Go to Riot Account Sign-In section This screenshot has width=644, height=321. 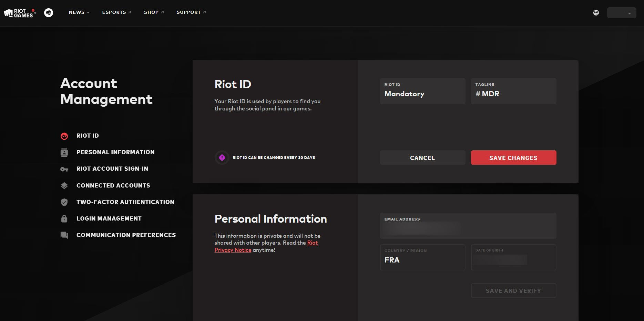click(x=112, y=169)
